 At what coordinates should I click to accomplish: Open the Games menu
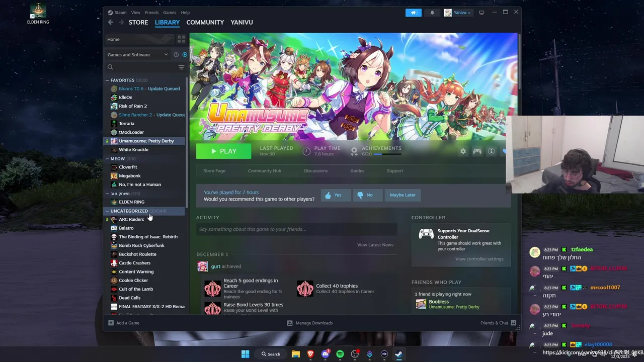coord(170,13)
